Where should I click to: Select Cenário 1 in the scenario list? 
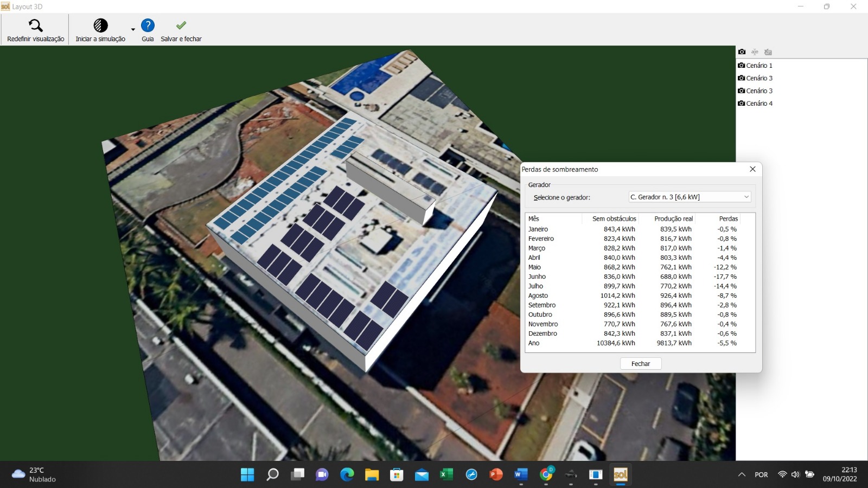point(758,66)
